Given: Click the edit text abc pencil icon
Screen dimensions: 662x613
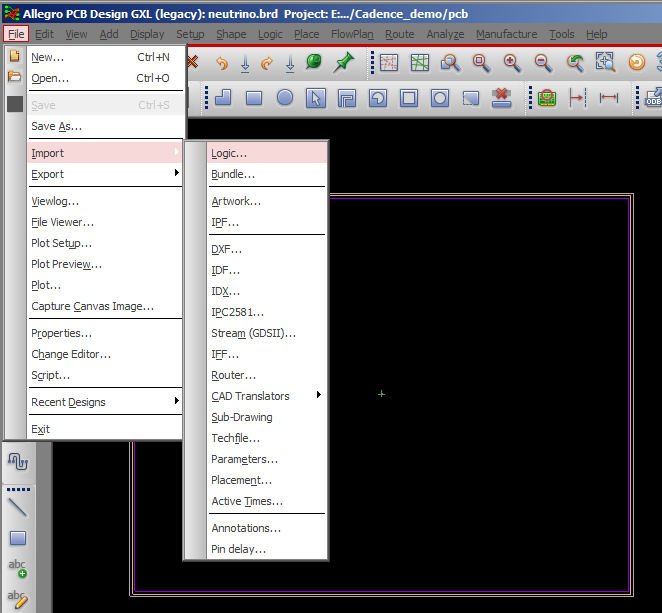Looking at the screenshot, I should [x=17, y=599].
